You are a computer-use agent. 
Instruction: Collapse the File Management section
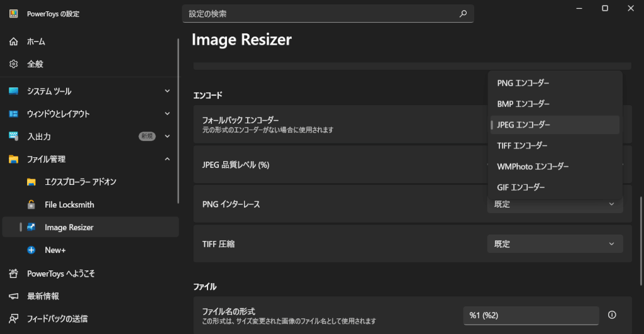[x=167, y=159]
